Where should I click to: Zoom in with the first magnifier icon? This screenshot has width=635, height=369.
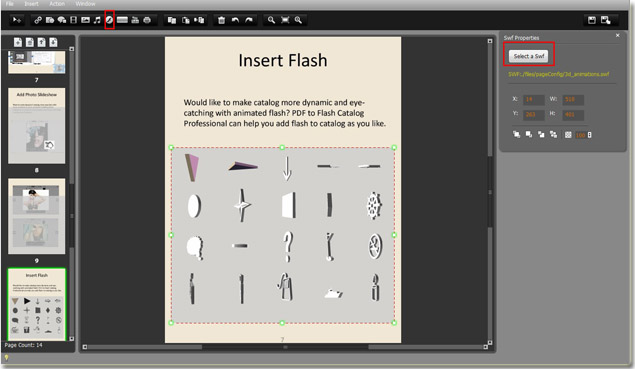[x=271, y=20]
